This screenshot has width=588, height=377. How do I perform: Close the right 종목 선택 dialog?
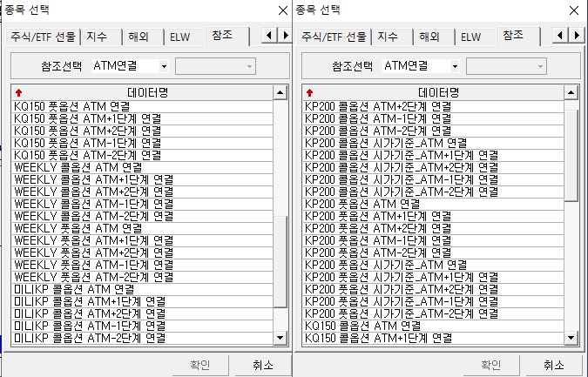tap(572, 10)
